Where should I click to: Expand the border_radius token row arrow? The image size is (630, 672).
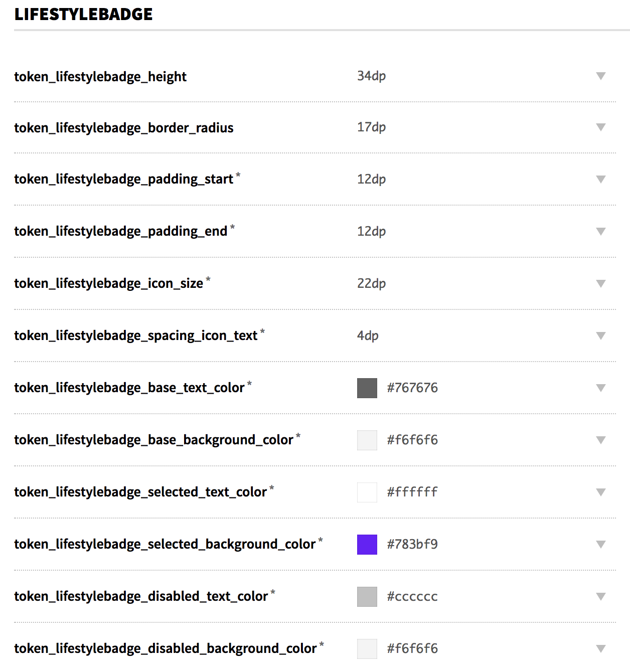click(600, 127)
